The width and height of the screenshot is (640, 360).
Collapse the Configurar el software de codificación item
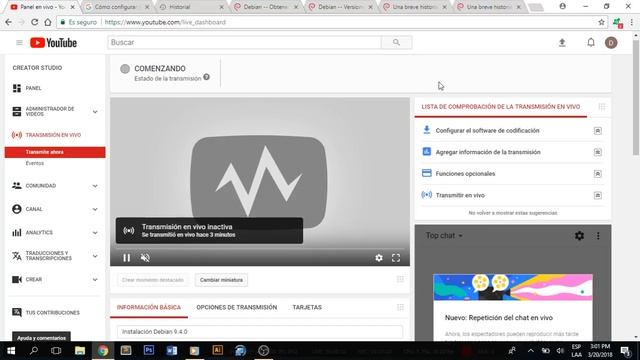coord(598,131)
